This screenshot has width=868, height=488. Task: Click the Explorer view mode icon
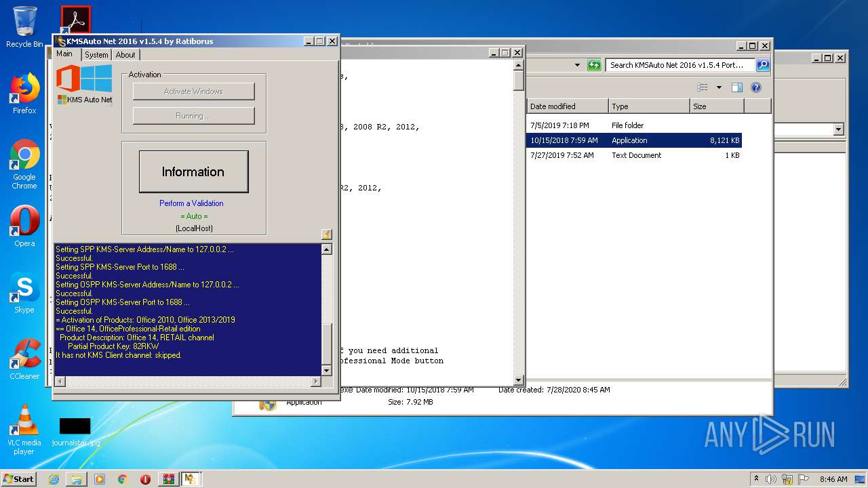703,87
